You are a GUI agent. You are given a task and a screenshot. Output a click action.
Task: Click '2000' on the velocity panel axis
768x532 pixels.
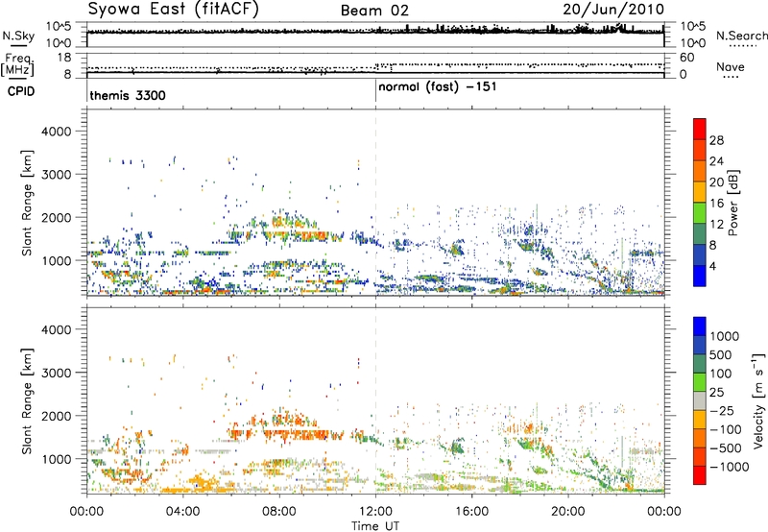[56, 416]
